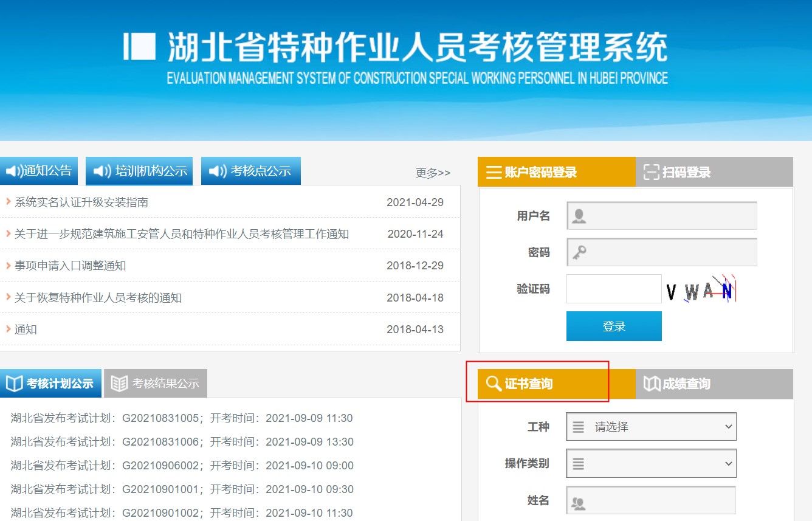
Task: Click exam plan G20210901001 row
Action: coord(182,489)
